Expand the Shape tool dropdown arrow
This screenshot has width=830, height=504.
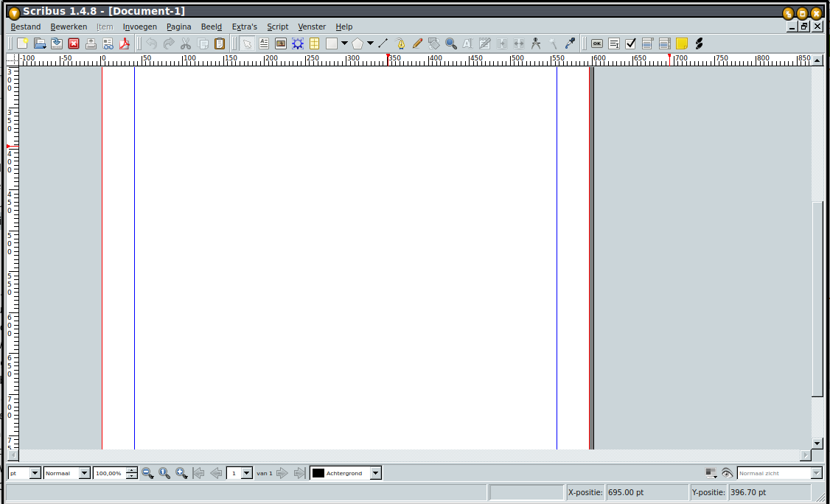pyautogui.click(x=344, y=43)
